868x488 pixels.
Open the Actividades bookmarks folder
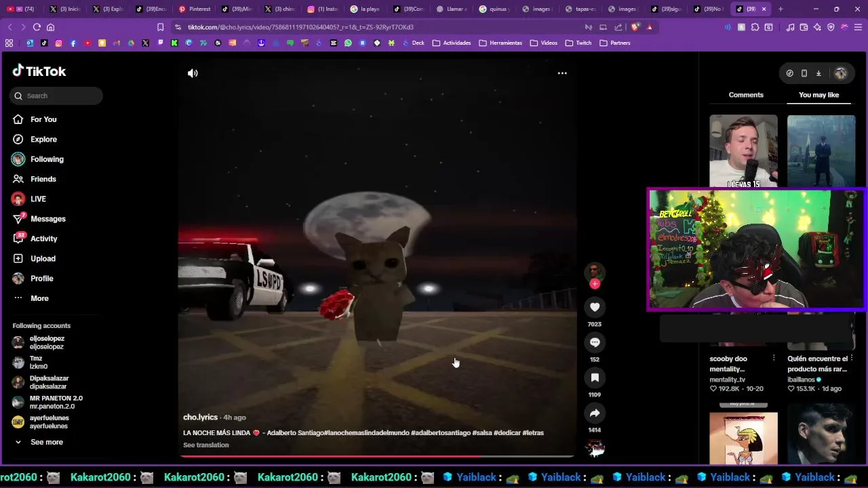pos(452,43)
